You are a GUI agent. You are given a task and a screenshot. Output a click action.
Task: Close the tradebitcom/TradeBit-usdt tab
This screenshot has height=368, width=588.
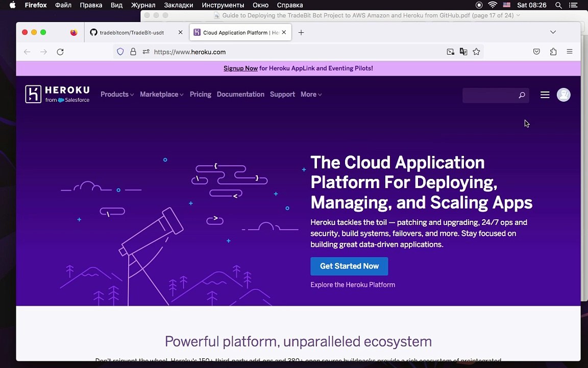(x=180, y=33)
